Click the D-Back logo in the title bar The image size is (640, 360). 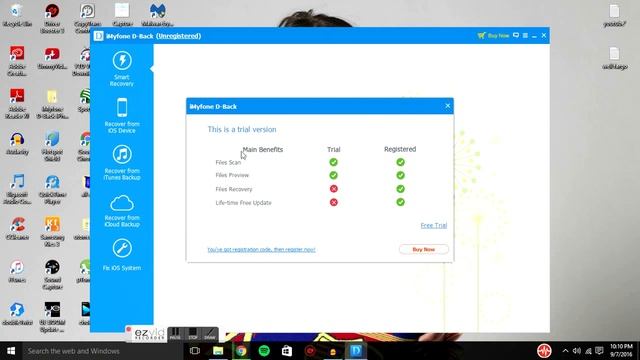coord(98,36)
